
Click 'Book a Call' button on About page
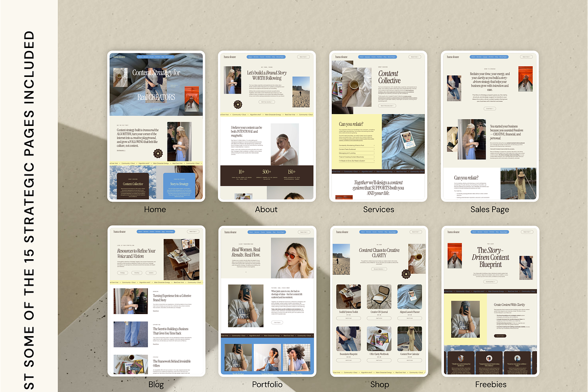[304, 57]
